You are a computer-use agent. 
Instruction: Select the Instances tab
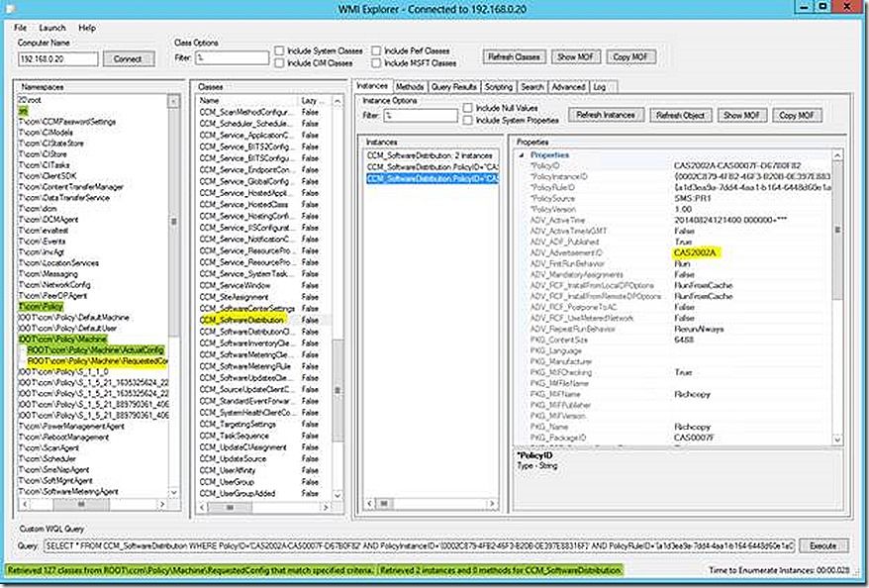pos(372,86)
